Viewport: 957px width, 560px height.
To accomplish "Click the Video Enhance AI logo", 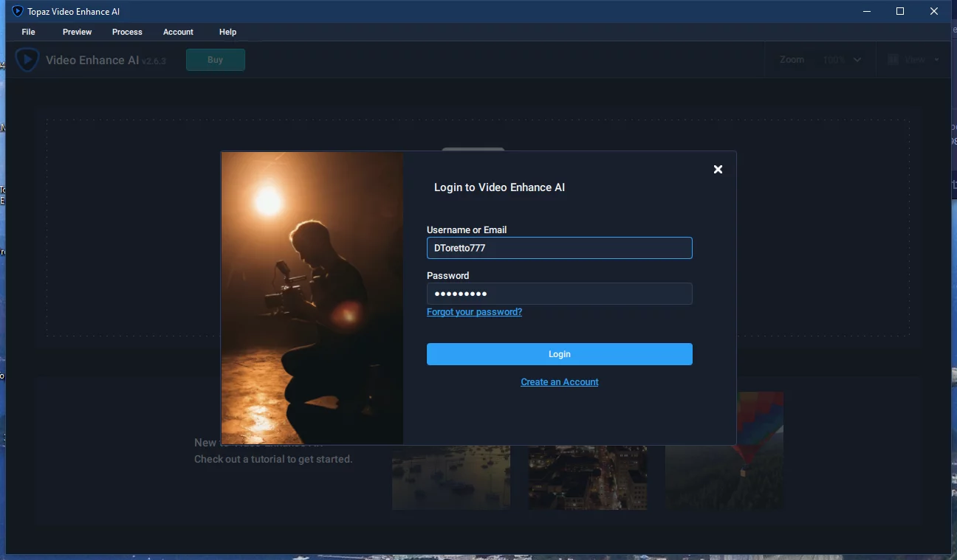I will coord(27,60).
